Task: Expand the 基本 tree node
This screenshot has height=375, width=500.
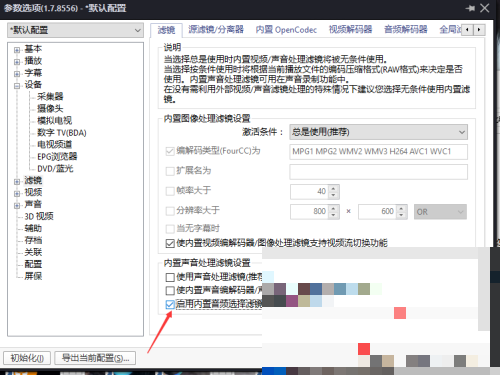Action: (17, 50)
